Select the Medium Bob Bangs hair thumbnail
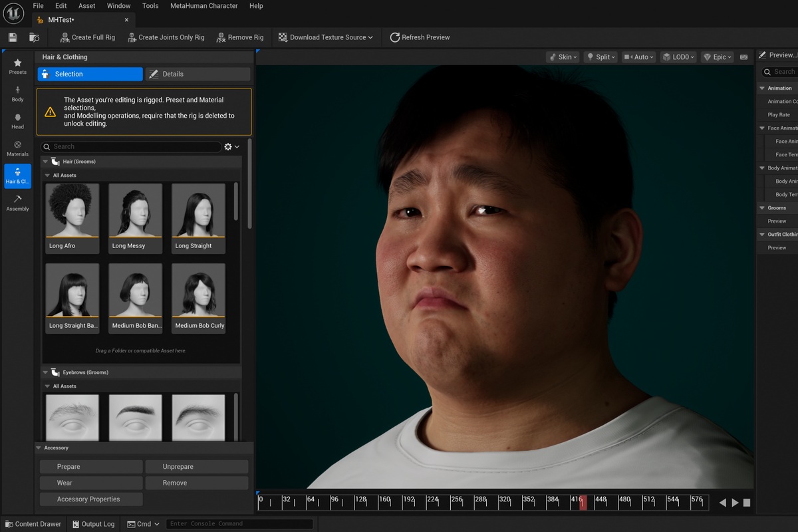Screen dimensions: 798x532 (x=136, y=298)
